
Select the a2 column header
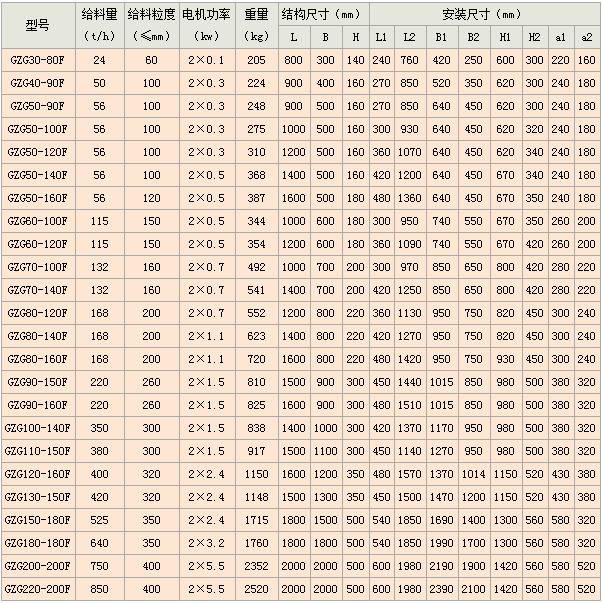(587, 37)
